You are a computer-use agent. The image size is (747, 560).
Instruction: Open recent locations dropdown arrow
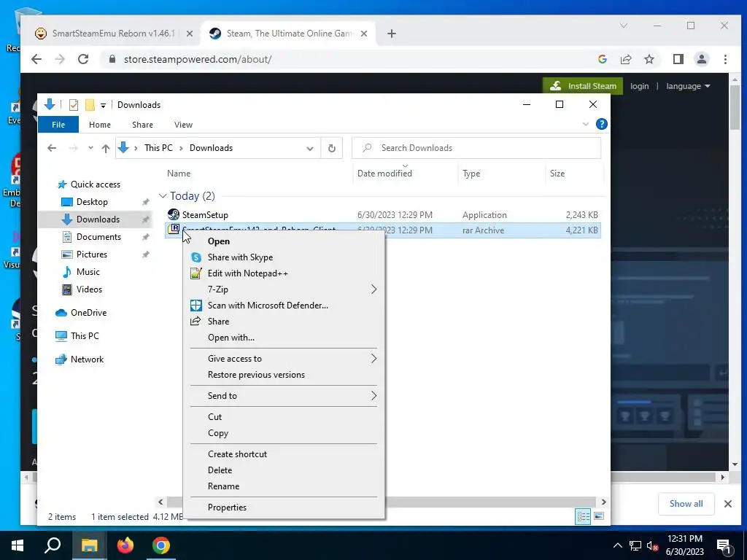tap(90, 148)
